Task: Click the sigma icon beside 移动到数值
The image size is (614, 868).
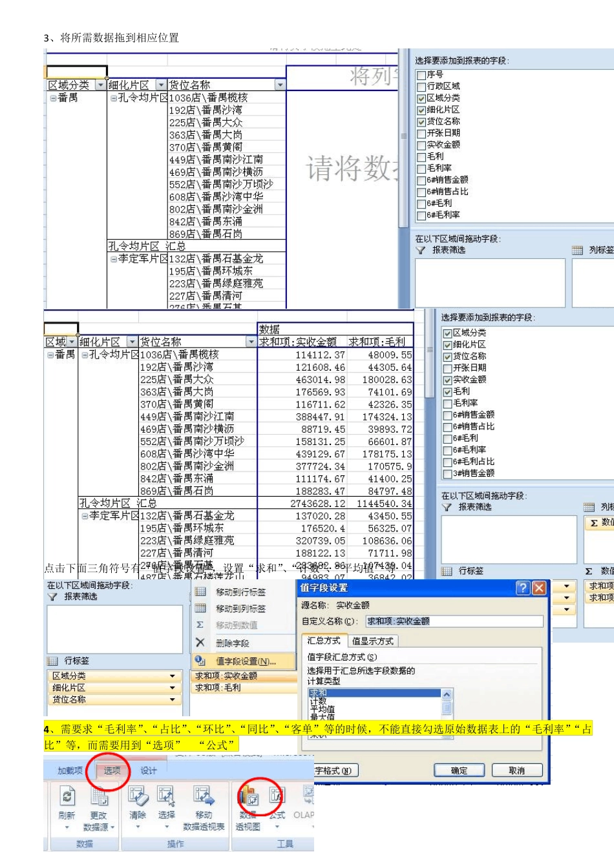Action: (x=200, y=625)
